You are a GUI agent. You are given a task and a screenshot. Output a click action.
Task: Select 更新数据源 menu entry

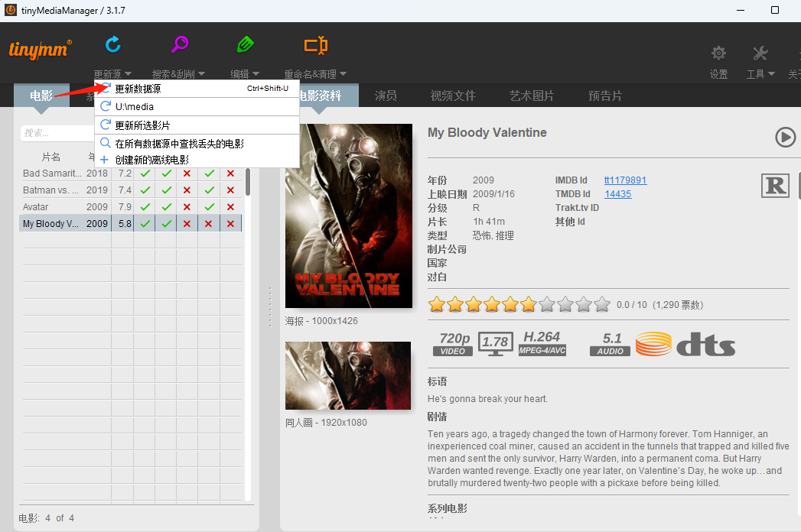click(197, 89)
